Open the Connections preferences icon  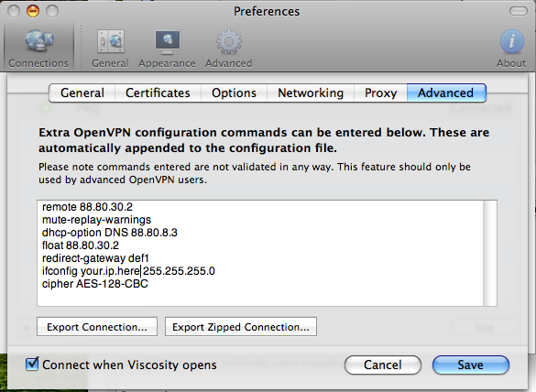tap(39, 40)
